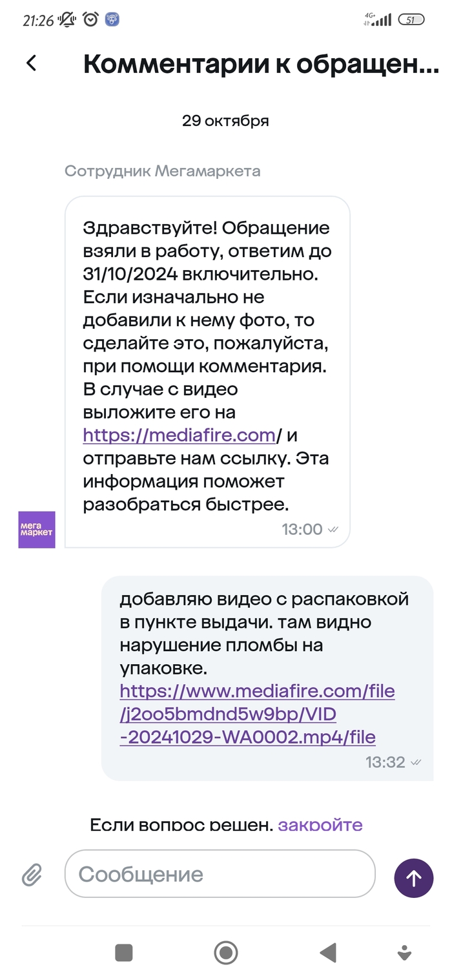Tap the alarm clock status icon

[91, 20]
